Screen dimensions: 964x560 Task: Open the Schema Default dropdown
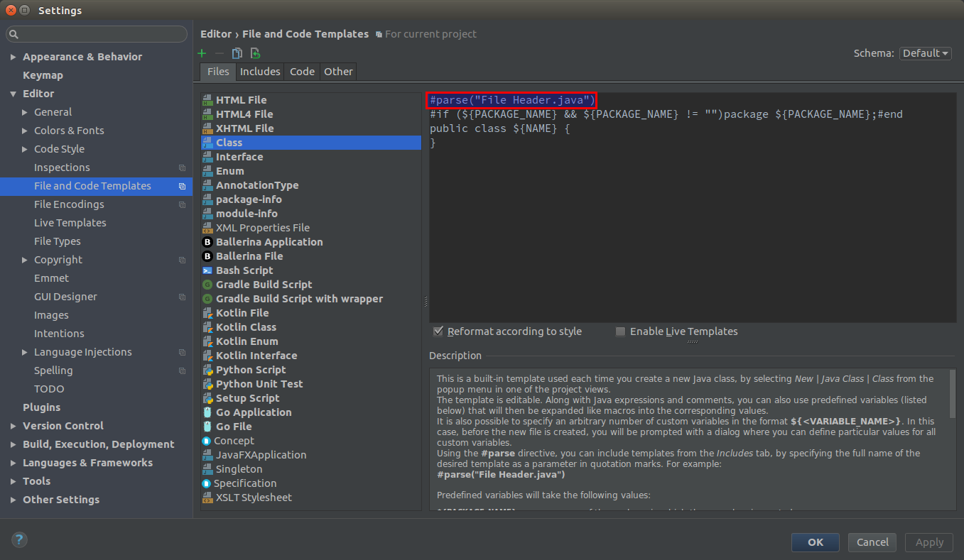925,53
